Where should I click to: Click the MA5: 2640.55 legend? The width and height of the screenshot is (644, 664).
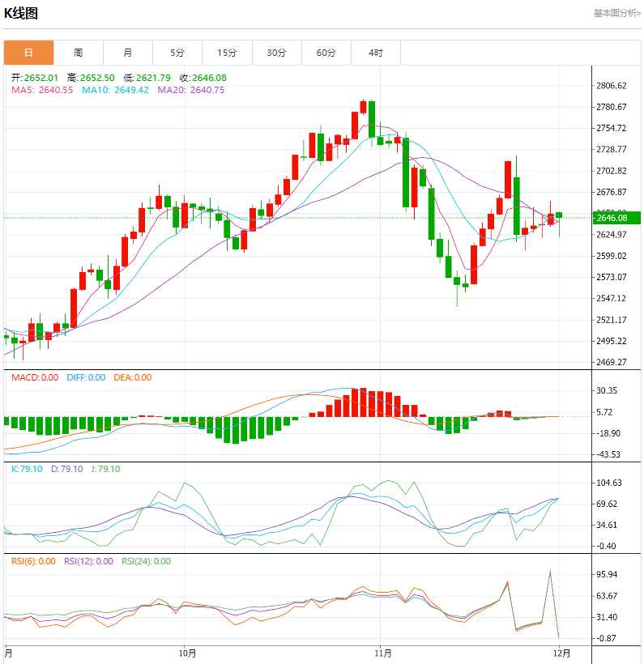click(42, 90)
